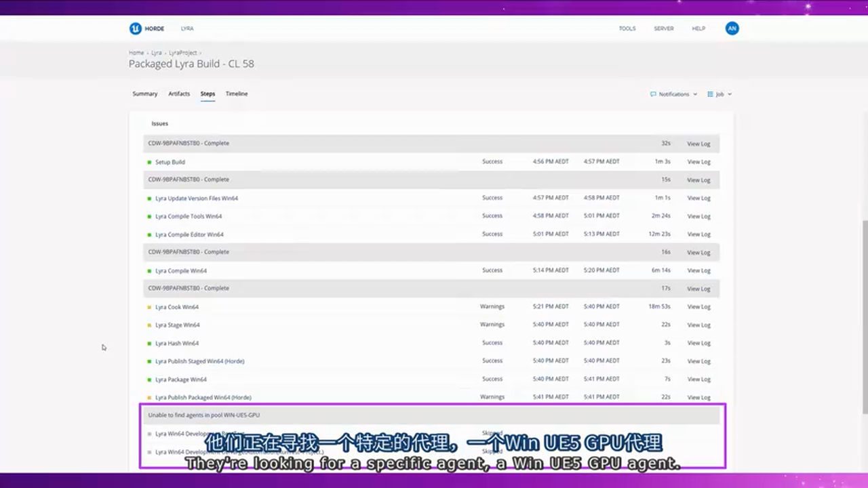Open the Tools menu in header
868x488 pixels.
[627, 28]
